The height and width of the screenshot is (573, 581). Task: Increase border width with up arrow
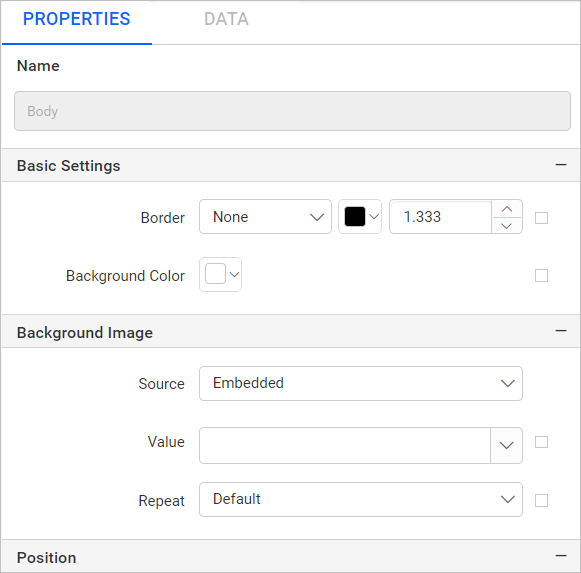(507, 209)
